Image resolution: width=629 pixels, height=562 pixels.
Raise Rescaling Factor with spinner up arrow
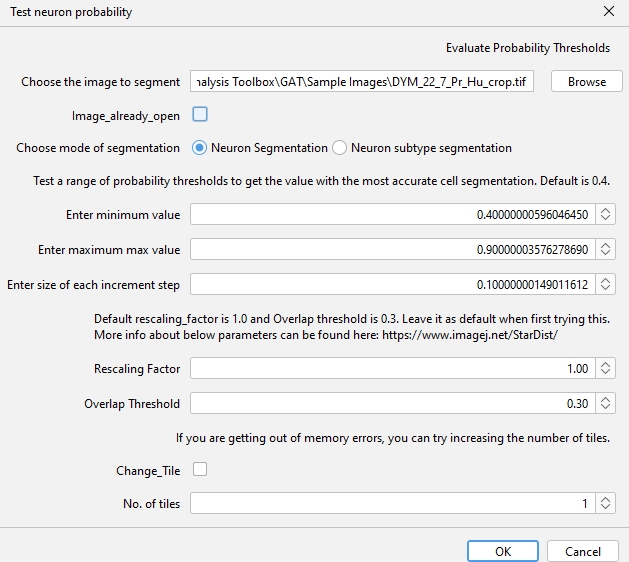[607, 365]
